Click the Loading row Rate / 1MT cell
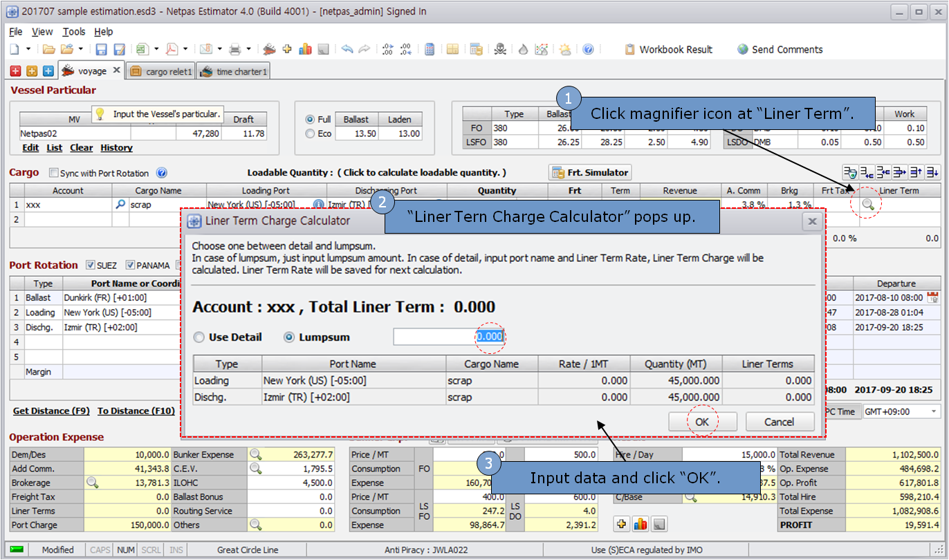Screen dimensions: 949x560 click(584, 380)
